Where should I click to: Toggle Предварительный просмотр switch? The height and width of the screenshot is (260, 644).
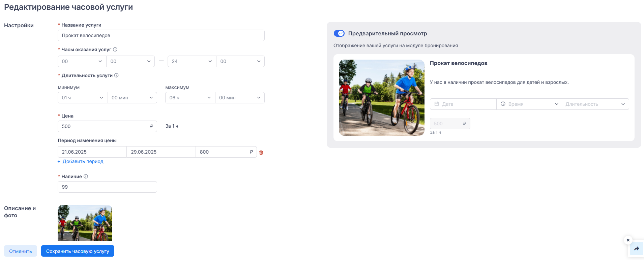coord(339,33)
